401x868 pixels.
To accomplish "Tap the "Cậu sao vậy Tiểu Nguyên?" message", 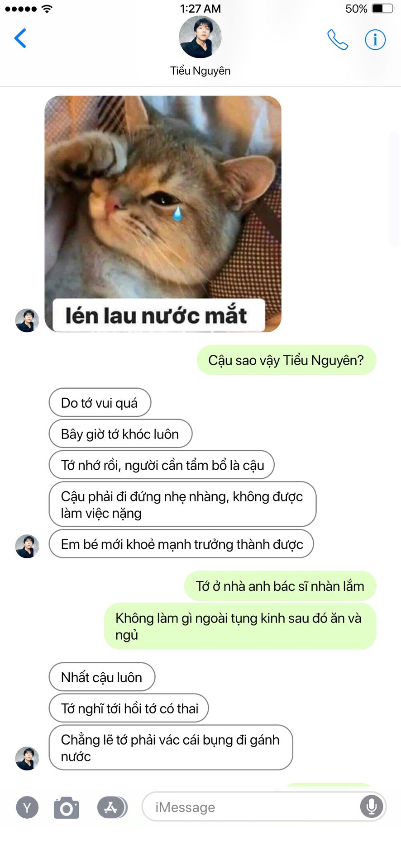I will click(x=286, y=360).
